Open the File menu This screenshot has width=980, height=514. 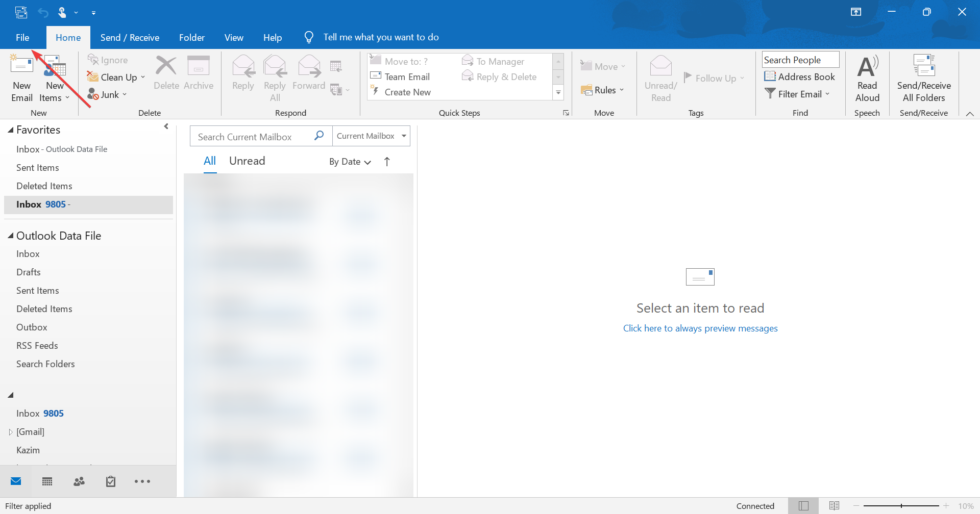[x=22, y=37]
